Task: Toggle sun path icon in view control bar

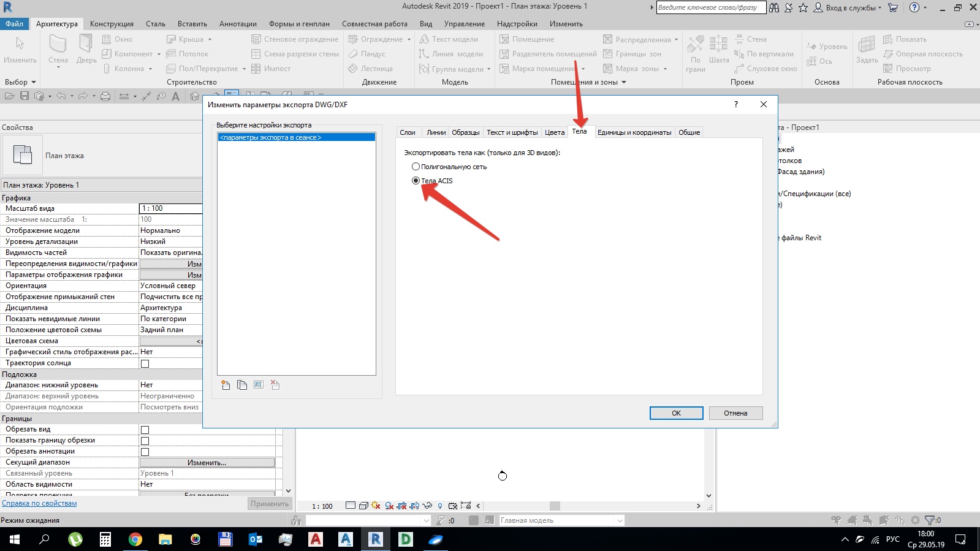Action: point(376,506)
